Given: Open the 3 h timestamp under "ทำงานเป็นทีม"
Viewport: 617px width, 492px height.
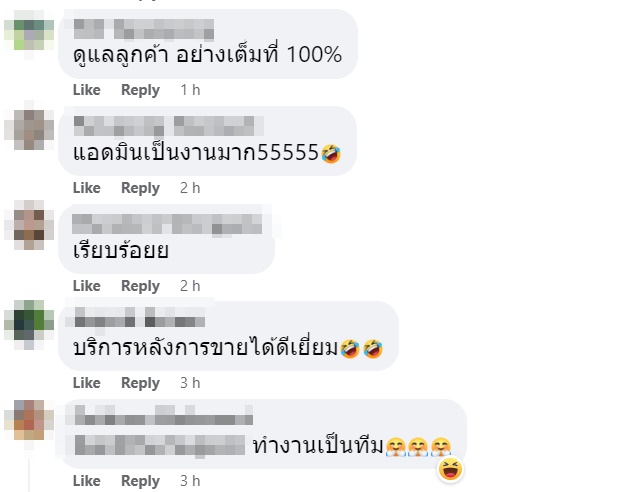Looking at the screenshot, I should pos(190,481).
